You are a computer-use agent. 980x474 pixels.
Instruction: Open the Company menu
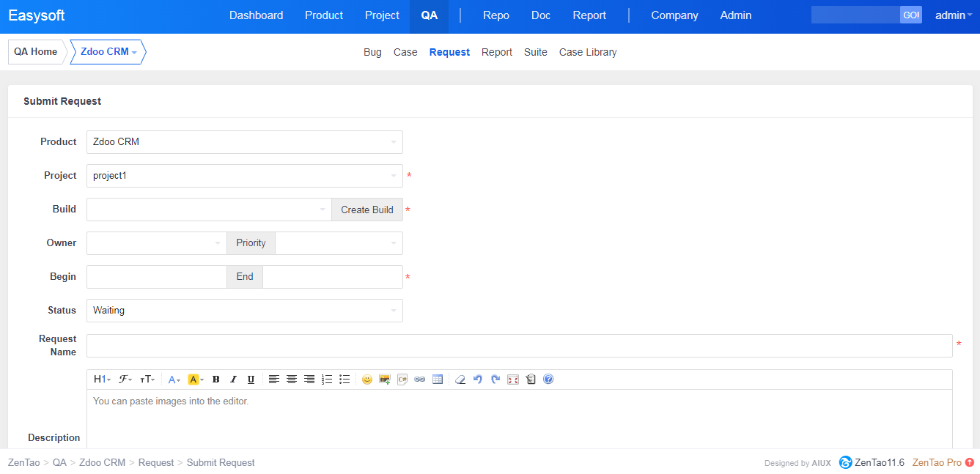(674, 15)
